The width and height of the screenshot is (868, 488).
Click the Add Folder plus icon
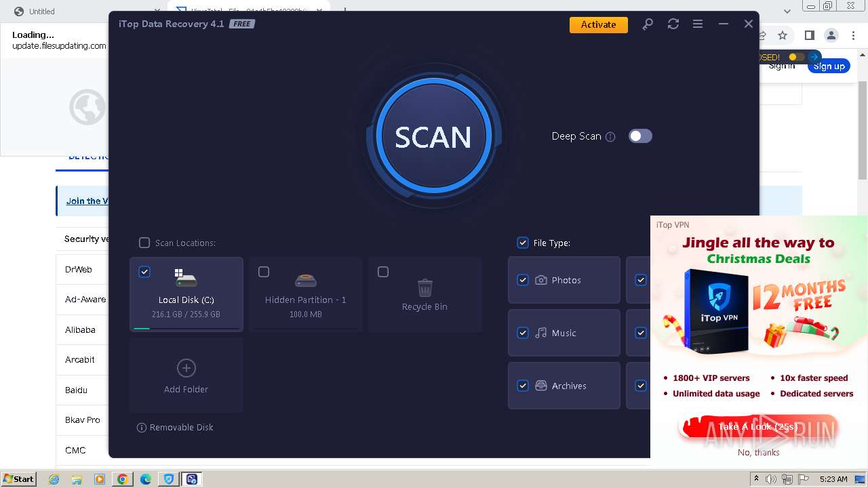click(186, 368)
